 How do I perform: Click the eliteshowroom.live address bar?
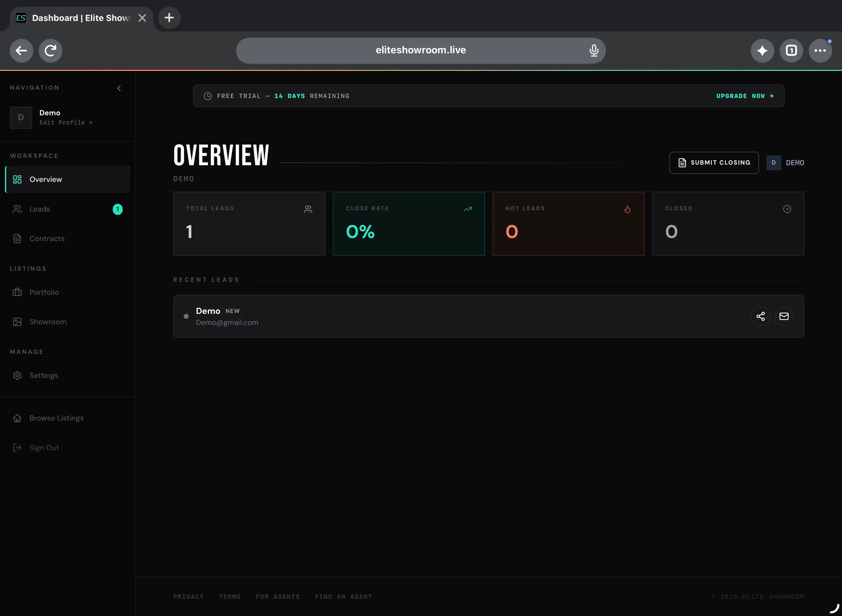[421, 50]
